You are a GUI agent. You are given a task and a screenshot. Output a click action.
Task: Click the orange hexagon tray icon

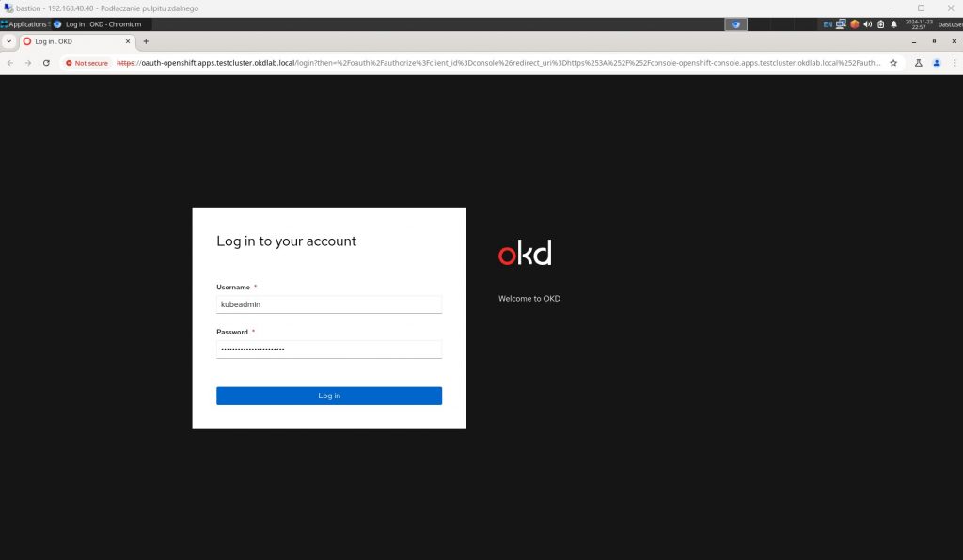pyautogui.click(x=854, y=24)
